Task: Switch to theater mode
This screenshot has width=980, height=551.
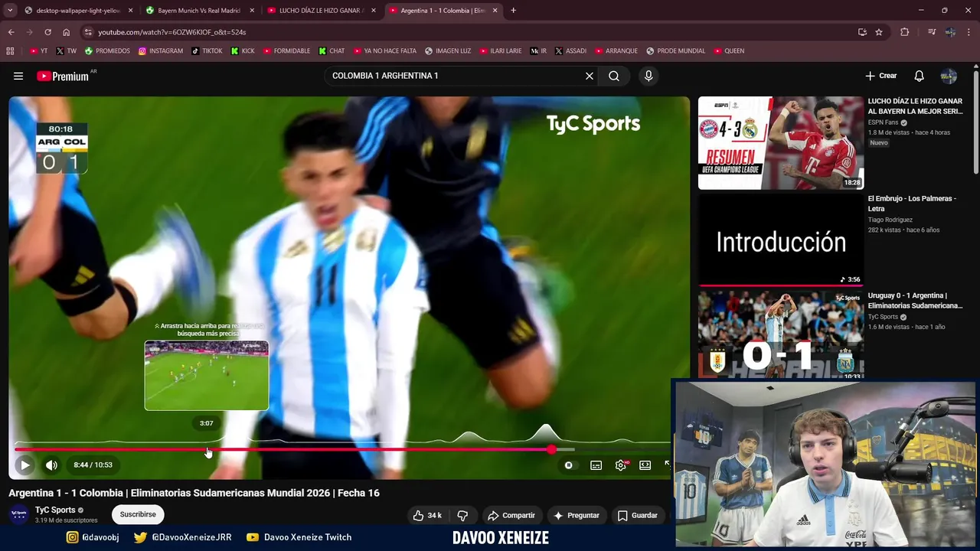Action: click(x=645, y=465)
